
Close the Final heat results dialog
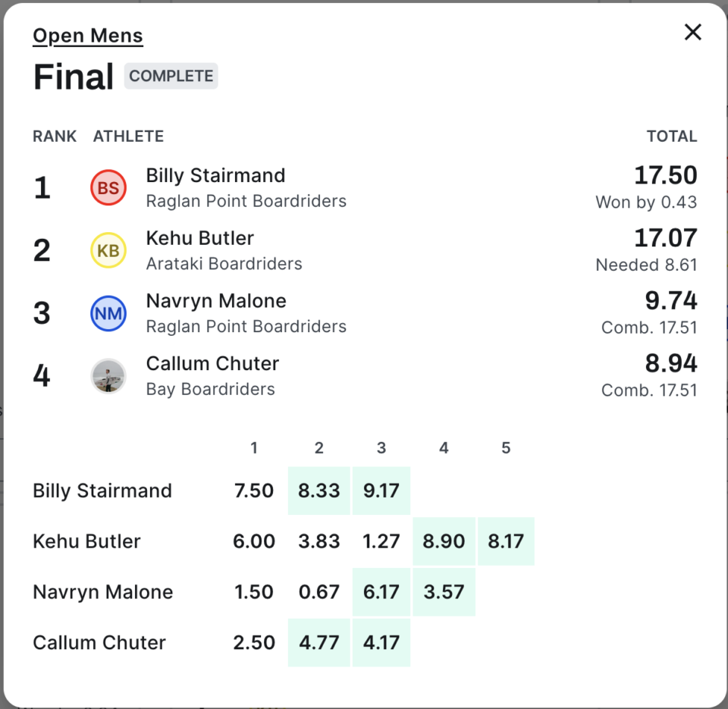tap(693, 32)
